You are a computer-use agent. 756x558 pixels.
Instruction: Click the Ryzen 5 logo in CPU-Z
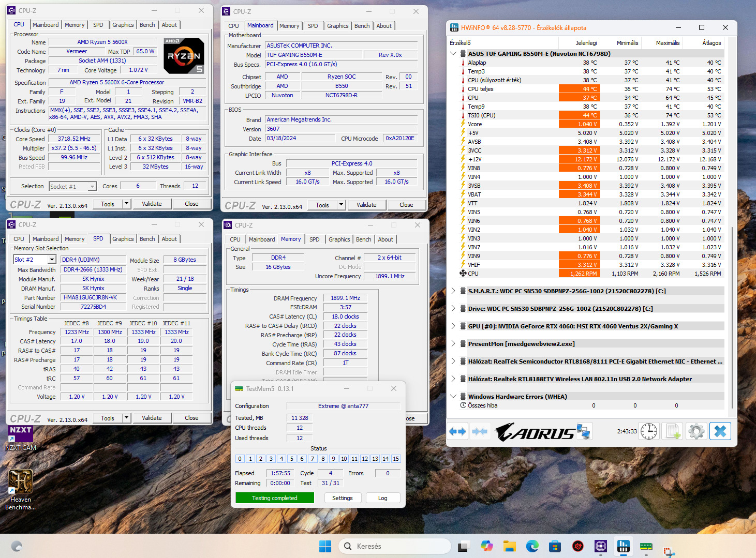coord(184,55)
